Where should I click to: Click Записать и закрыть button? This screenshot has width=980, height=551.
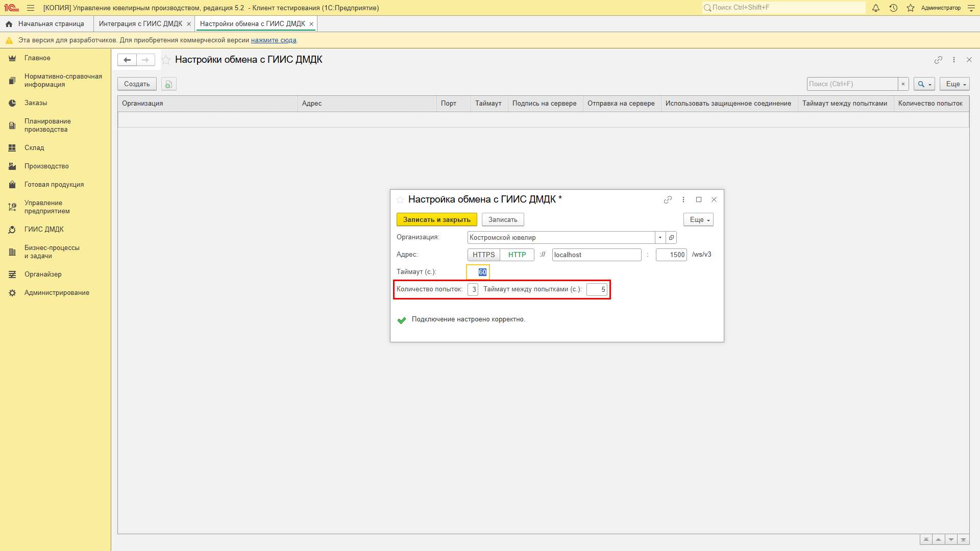click(x=437, y=220)
